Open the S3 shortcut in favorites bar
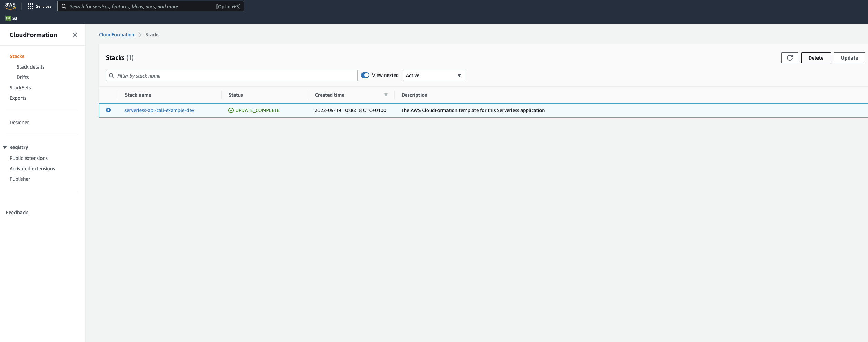Image resolution: width=868 pixels, height=342 pixels. pos(11,18)
